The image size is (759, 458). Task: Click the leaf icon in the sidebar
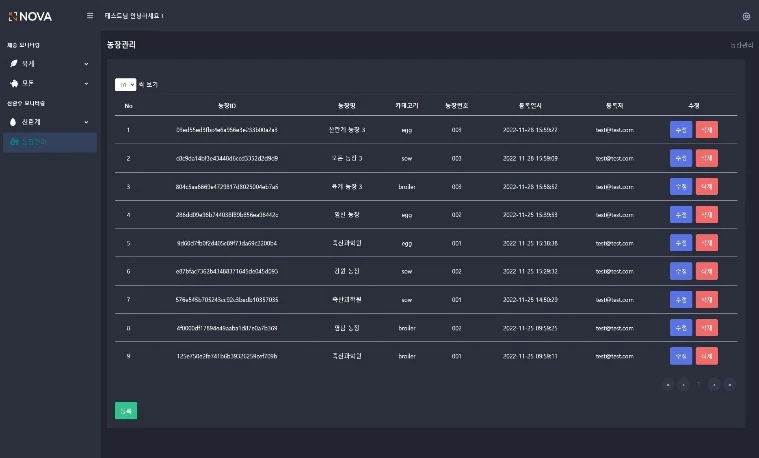tap(14, 63)
